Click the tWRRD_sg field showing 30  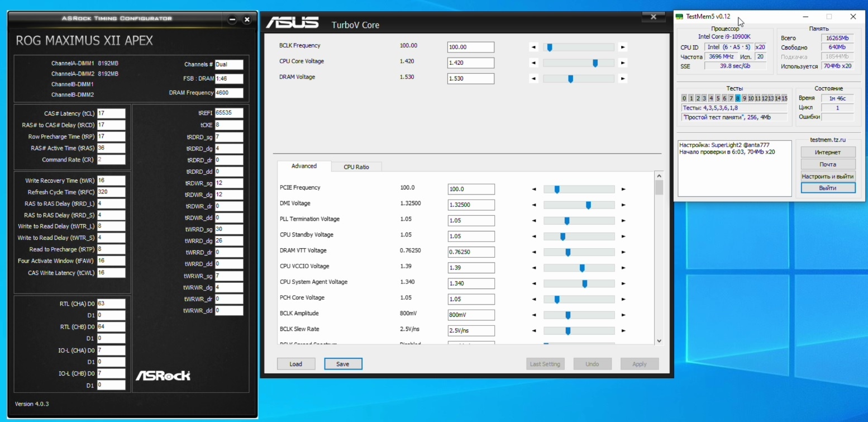(x=229, y=229)
